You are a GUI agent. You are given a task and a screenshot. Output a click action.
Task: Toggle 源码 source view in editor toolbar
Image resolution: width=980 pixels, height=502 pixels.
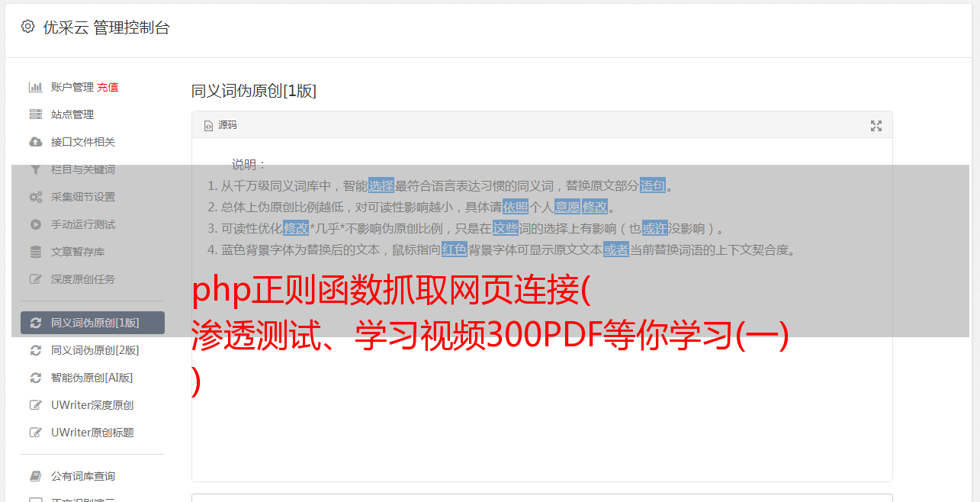[220, 125]
